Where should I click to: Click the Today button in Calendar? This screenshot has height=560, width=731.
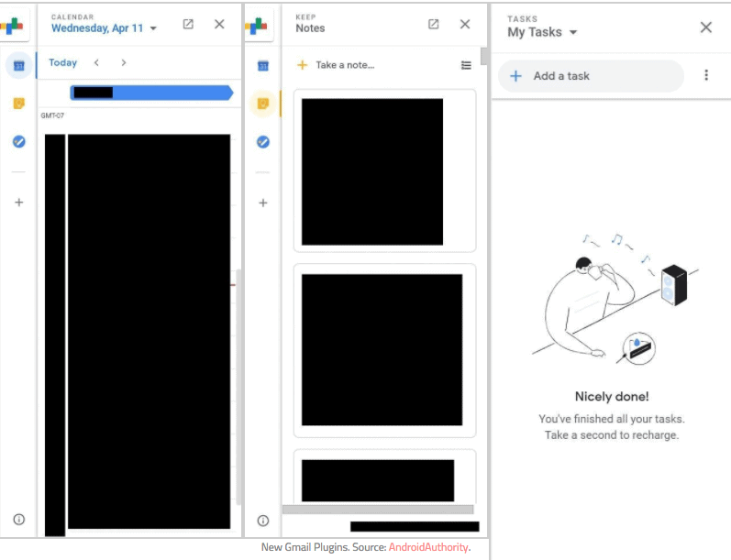pyautogui.click(x=62, y=62)
